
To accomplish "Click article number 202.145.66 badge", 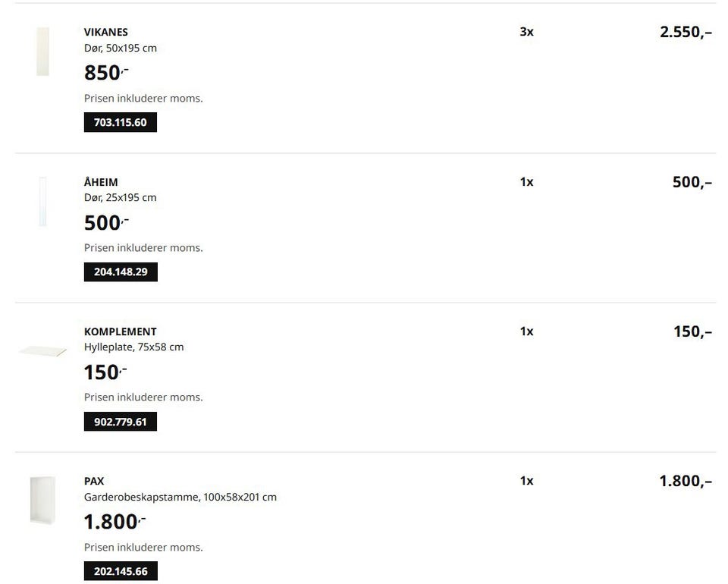I will point(121,571).
